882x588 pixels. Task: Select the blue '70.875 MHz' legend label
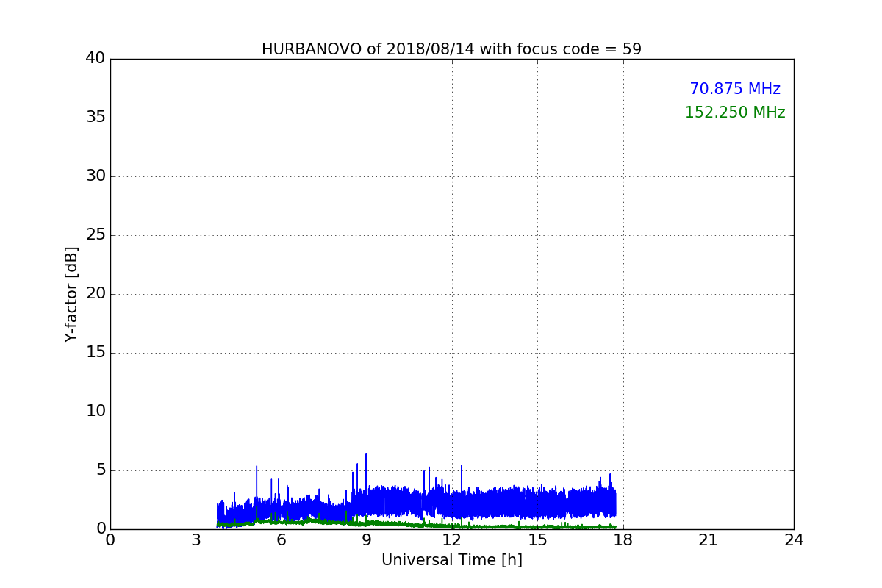coord(735,89)
